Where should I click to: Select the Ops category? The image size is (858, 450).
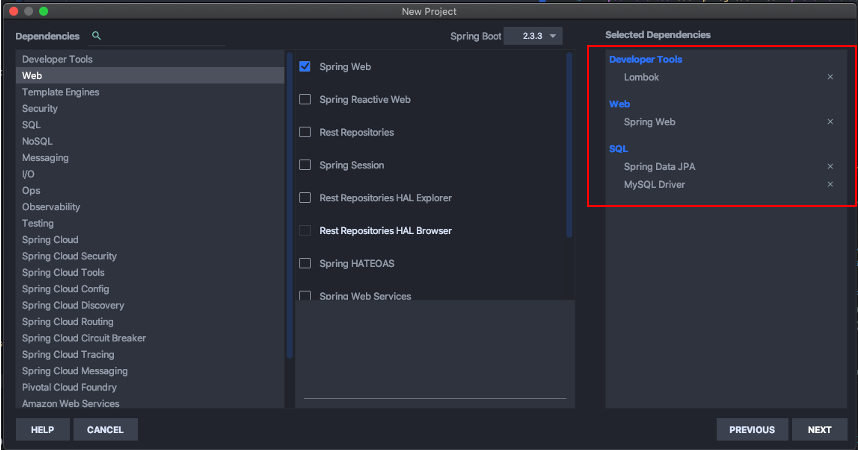click(150, 191)
